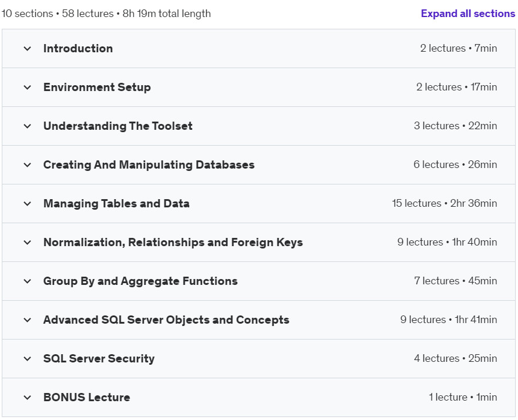Image resolution: width=518 pixels, height=420 pixels.
Task: Click the '1 lecture • 1min' text
Action: pyautogui.click(x=463, y=397)
